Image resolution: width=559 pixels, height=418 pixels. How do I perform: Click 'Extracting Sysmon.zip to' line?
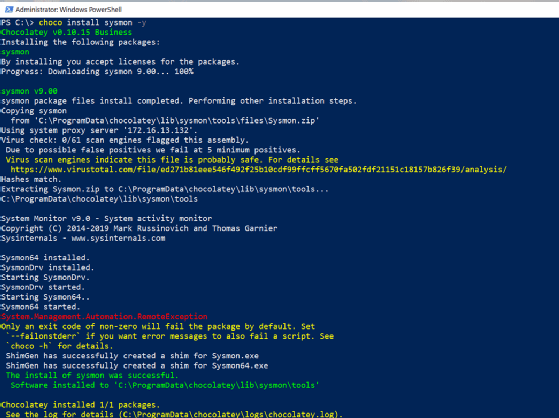[165, 189]
